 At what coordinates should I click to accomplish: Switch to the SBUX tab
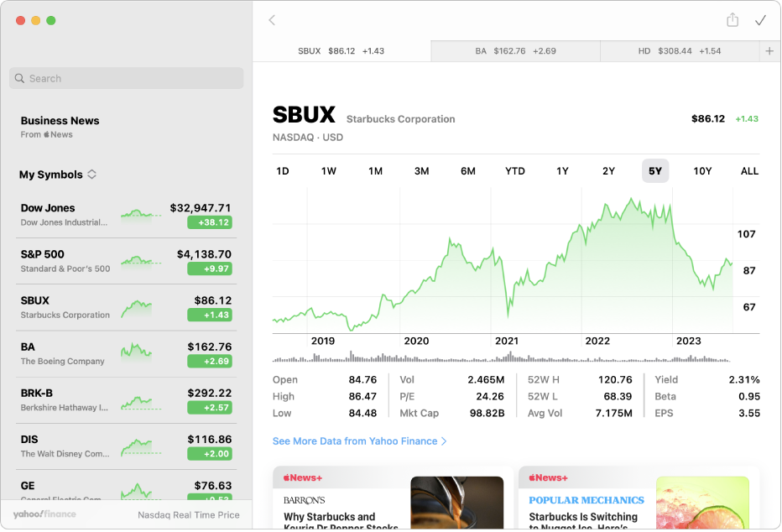click(341, 51)
